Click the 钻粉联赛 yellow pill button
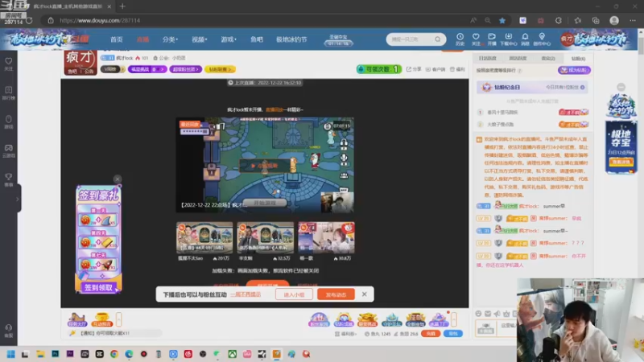 pos(220,69)
